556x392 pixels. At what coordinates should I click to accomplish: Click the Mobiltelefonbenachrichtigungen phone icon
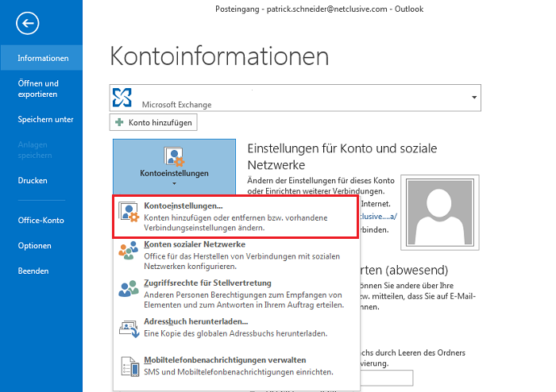(130, 366)
